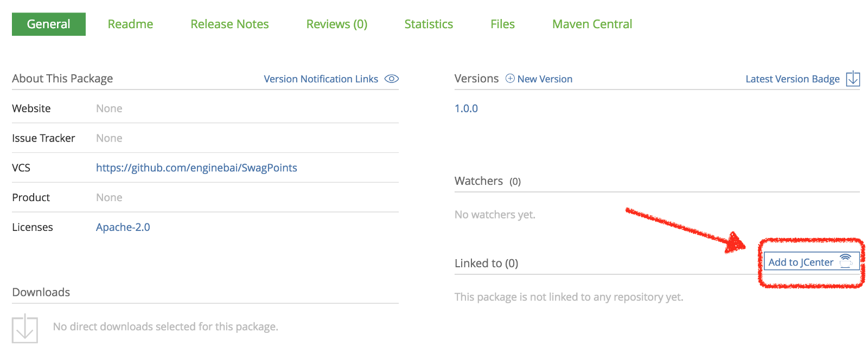Click the Add to JCenter button

(x=811, y=262)
